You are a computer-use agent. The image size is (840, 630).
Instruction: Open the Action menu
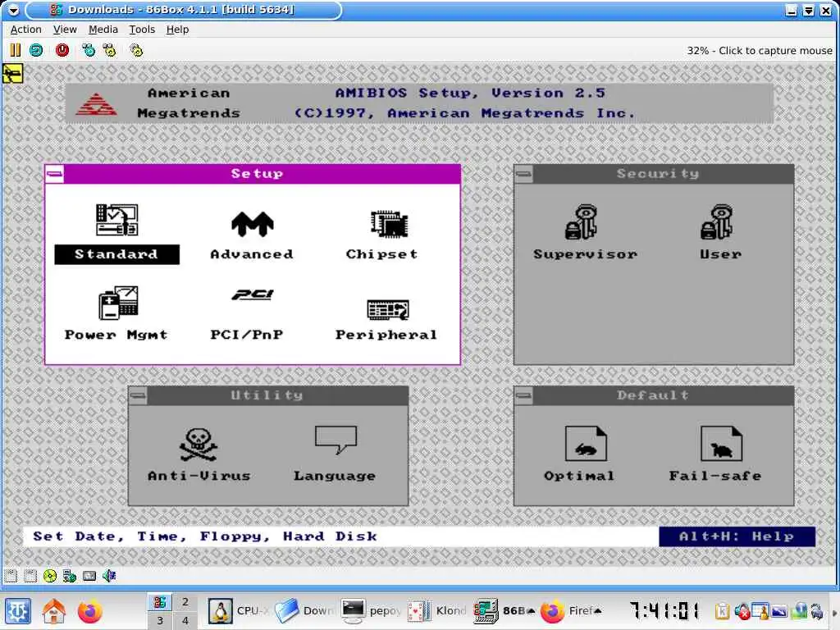tap(25, 30)
